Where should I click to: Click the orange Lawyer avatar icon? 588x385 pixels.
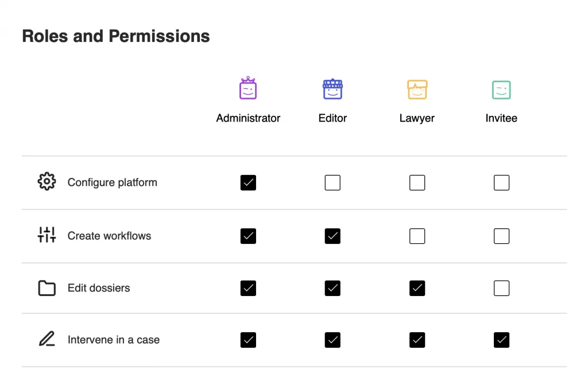(x=417, y=90)
